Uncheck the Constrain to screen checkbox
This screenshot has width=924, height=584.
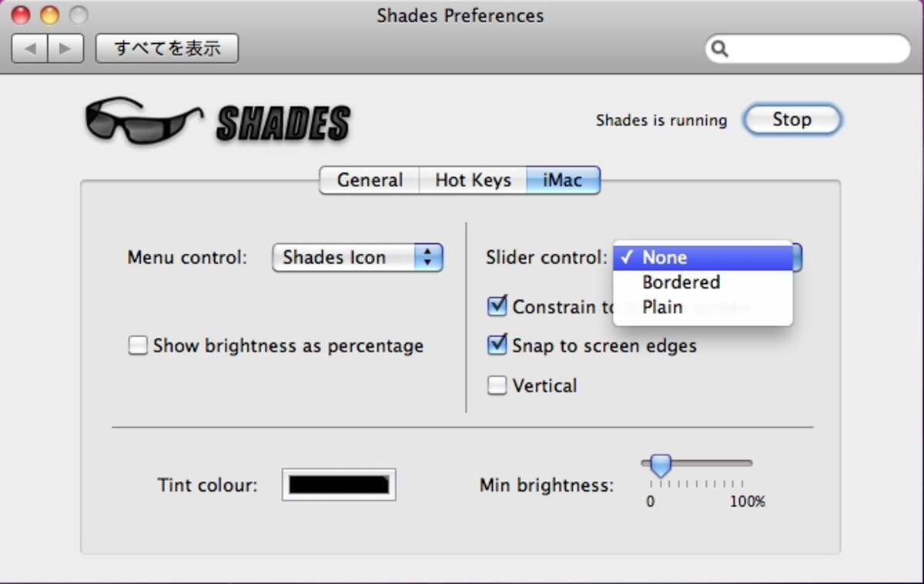pyautogui.click(x=497, y=306)
